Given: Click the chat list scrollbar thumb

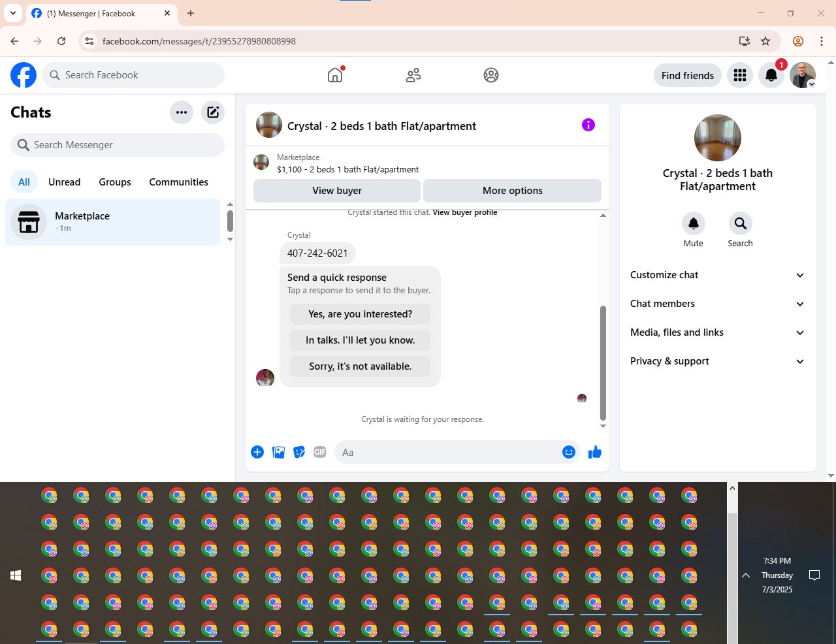Looking at the screenshot, I should (230, 221).
